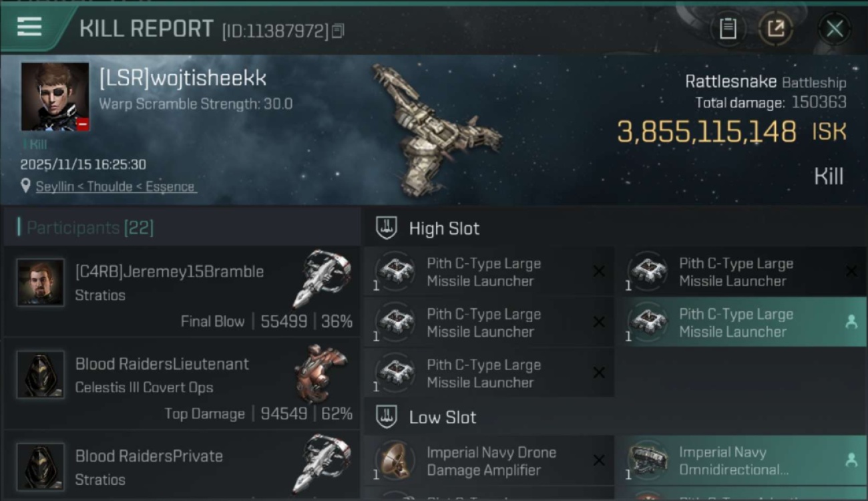Click the clipboard report icon
This screenshot has width=868, height=501.
click(728, 29)
